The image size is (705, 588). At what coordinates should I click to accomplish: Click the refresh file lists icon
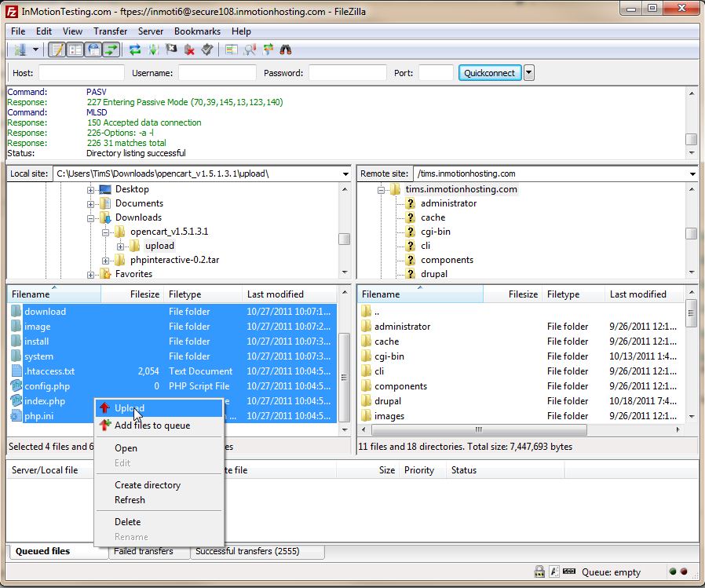[x=135, y=50]
